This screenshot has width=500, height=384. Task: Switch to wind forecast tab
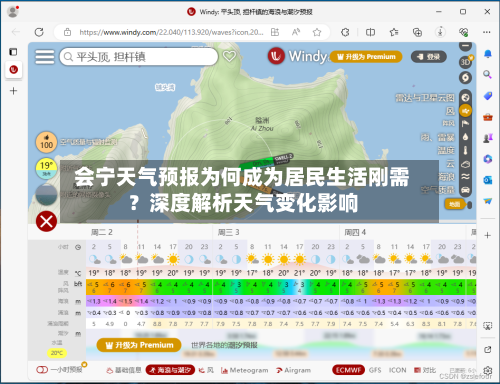coord(206,370)
